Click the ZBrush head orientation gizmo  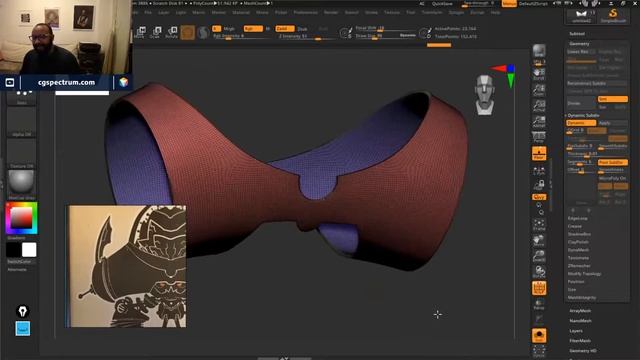pos(485,95)
